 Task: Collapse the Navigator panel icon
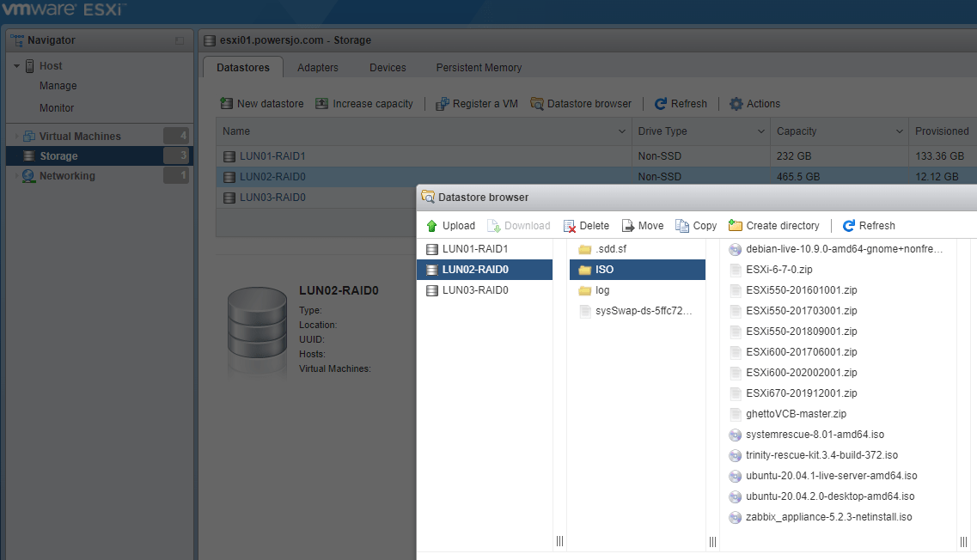[180, 40]
